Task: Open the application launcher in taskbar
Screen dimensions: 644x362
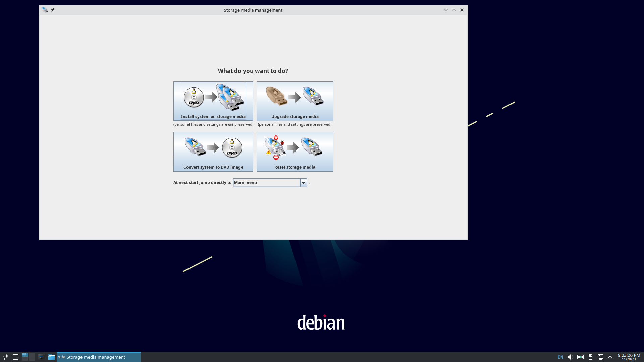Action: pyautogui.click(x=5, y=357)
